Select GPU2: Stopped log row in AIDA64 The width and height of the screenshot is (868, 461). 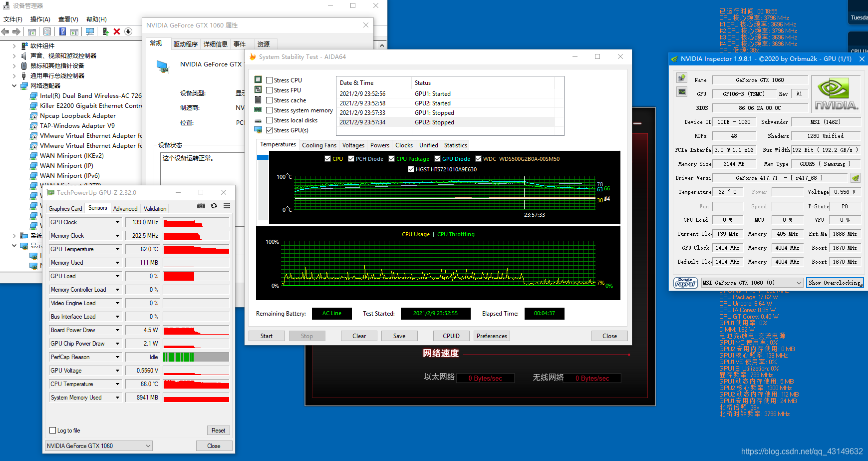click(447, 122)
